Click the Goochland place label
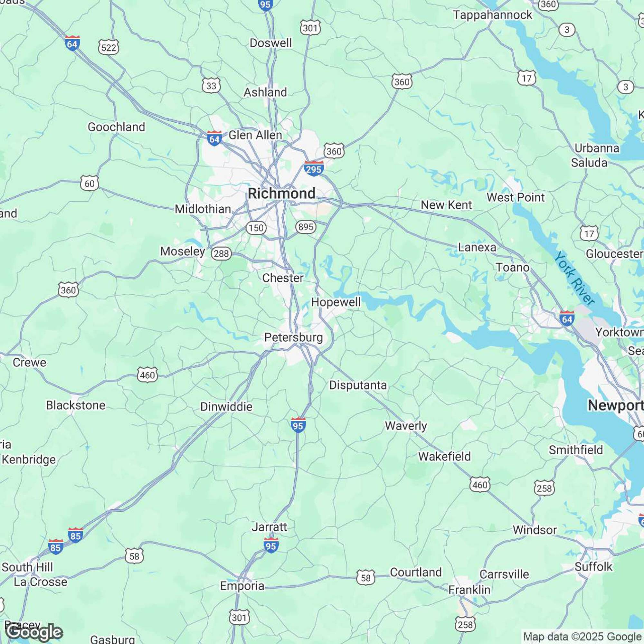This screenshot has width=644, height=644. pos(116,127)
